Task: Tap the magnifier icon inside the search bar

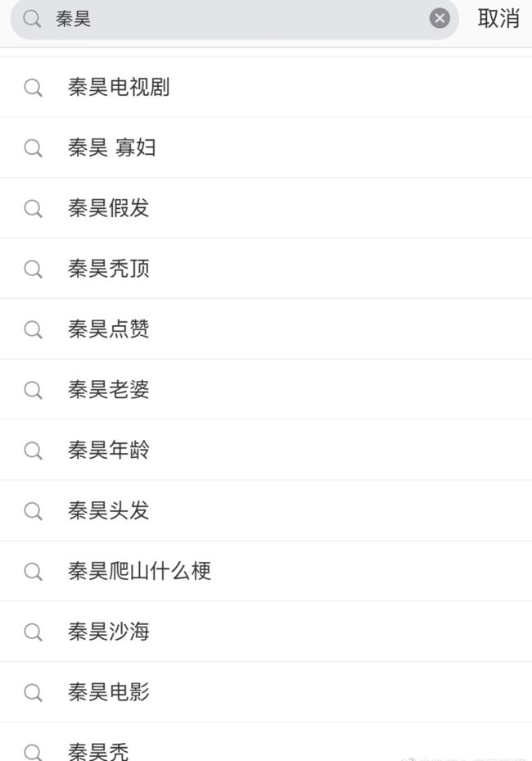Action: [32, 19]
